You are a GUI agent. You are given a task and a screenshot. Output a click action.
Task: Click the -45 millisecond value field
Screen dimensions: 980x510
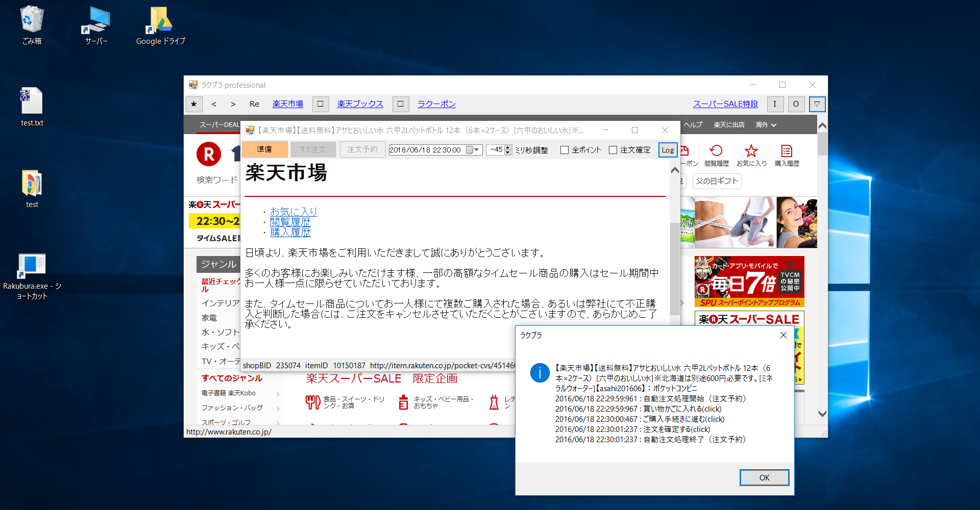[x=495, y=150]
